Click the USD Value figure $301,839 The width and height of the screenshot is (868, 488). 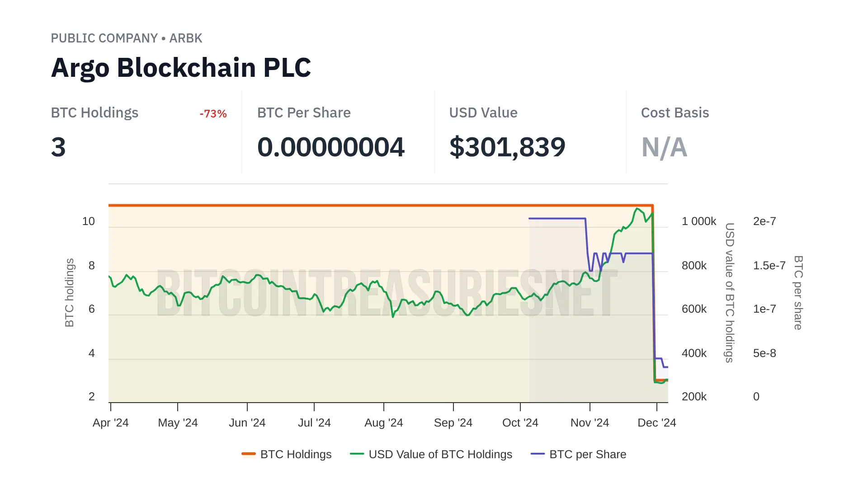pos(507,147)
